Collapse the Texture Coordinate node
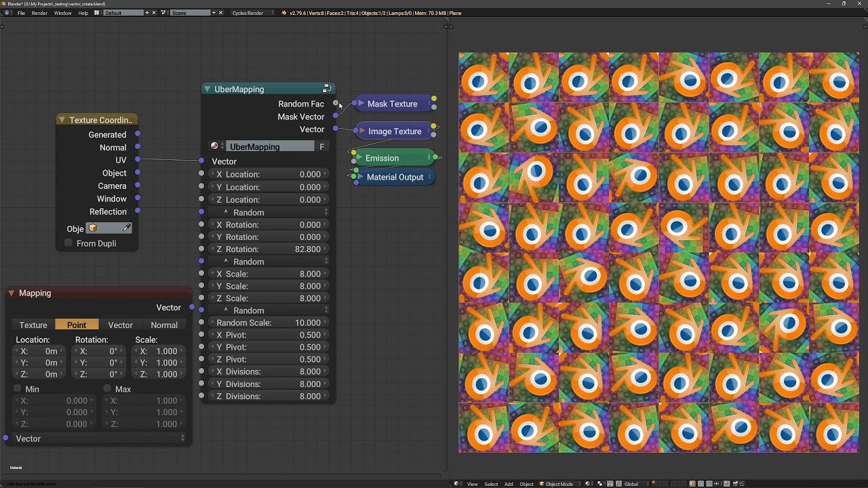This screenshot has width=868, height=488. (x=62, y=120)
